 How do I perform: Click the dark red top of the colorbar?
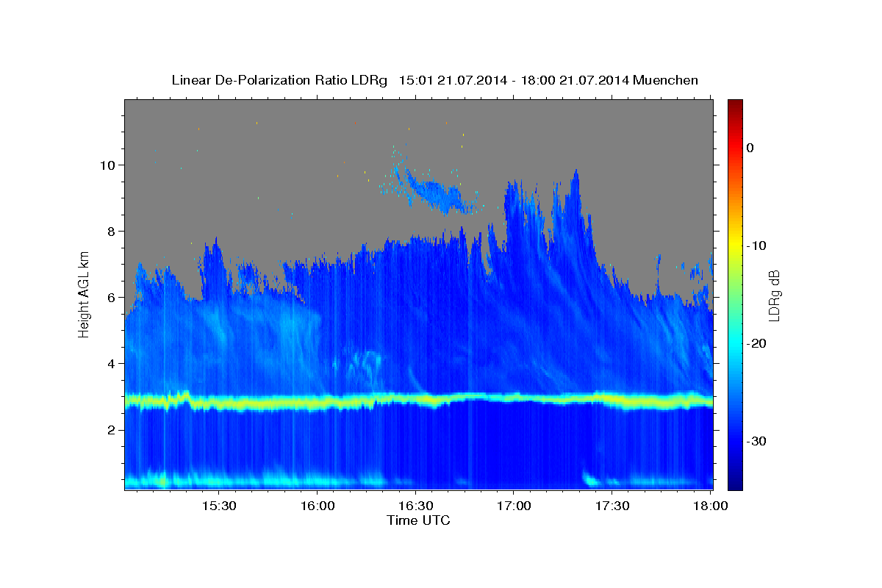click(735, 104)
